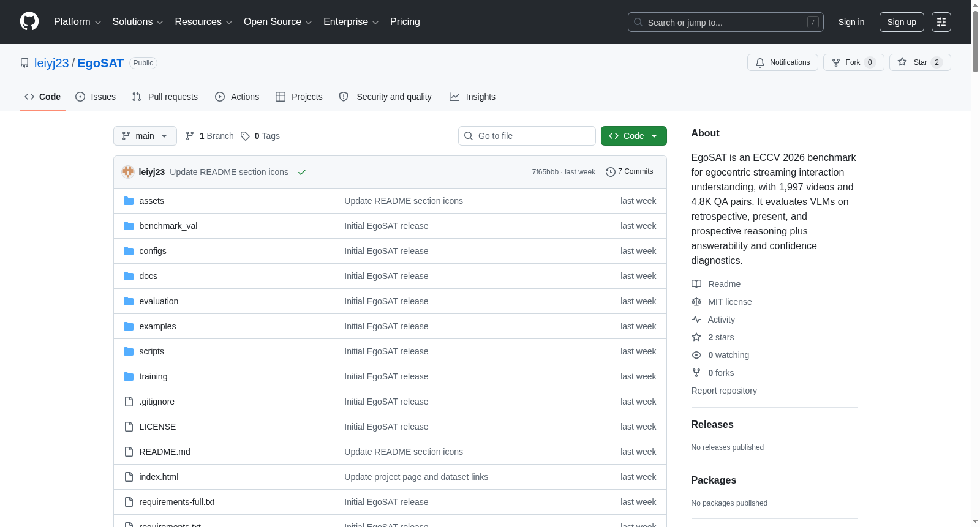
Task: Expand the Solutions menu
Action: [x=138, y=22]
